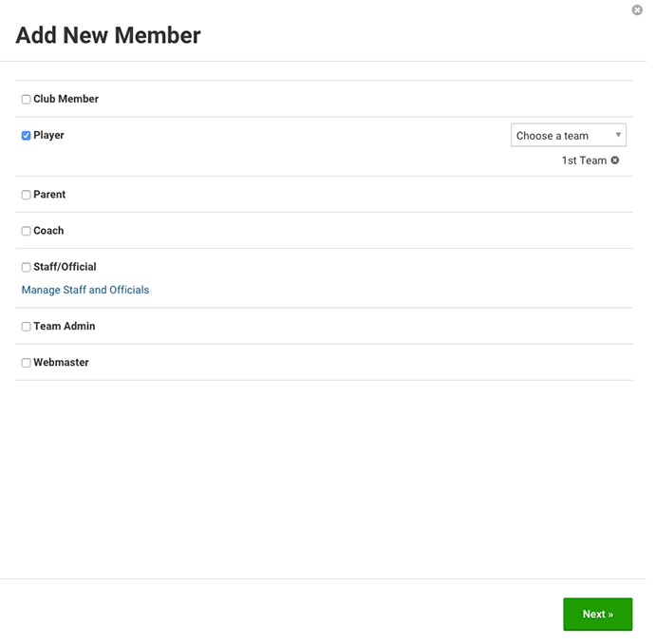The width and height of the screenshot is (656, 644).
Task: Close the Add New Member dialog
Action: (x=637, y=10)
